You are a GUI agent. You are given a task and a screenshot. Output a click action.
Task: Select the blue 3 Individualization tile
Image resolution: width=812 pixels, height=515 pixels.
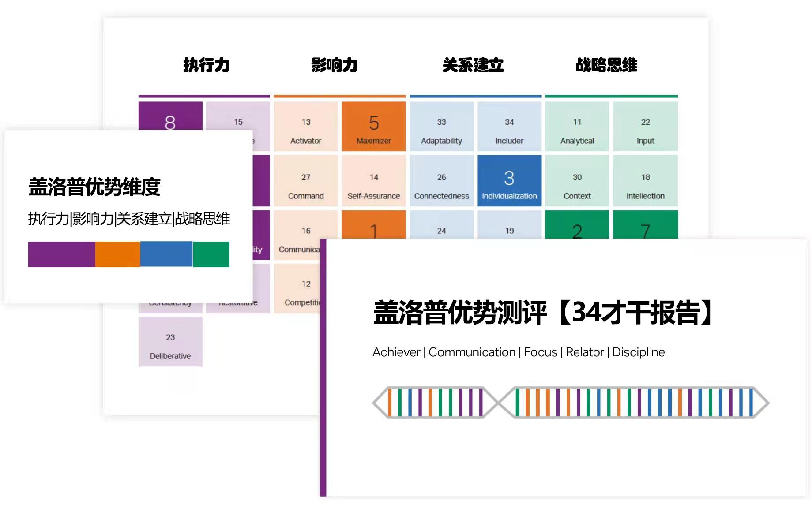coord(509,181)
